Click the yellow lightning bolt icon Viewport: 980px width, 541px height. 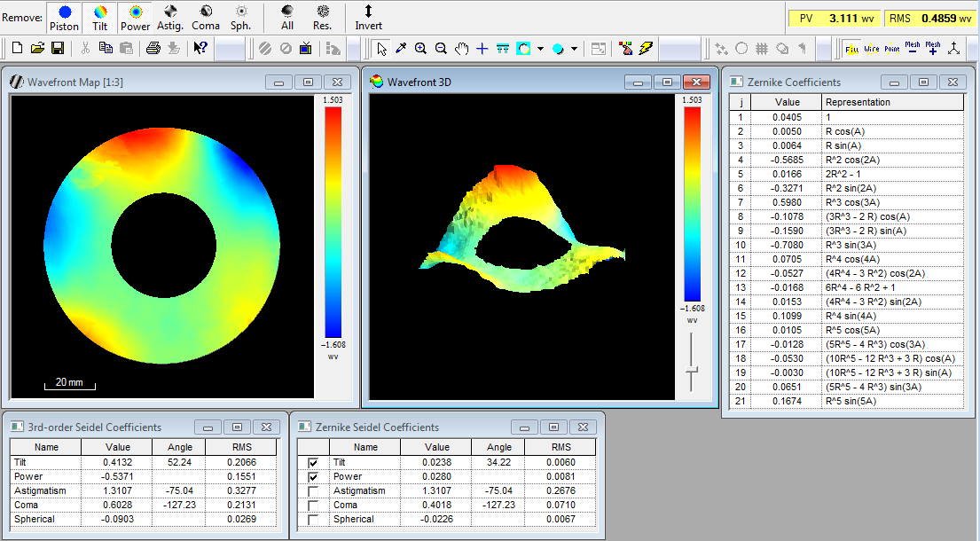coord(646,48)
